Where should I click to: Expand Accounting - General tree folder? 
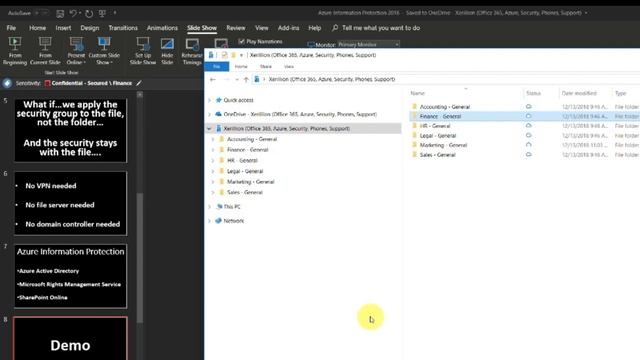(x=213, y=139)
